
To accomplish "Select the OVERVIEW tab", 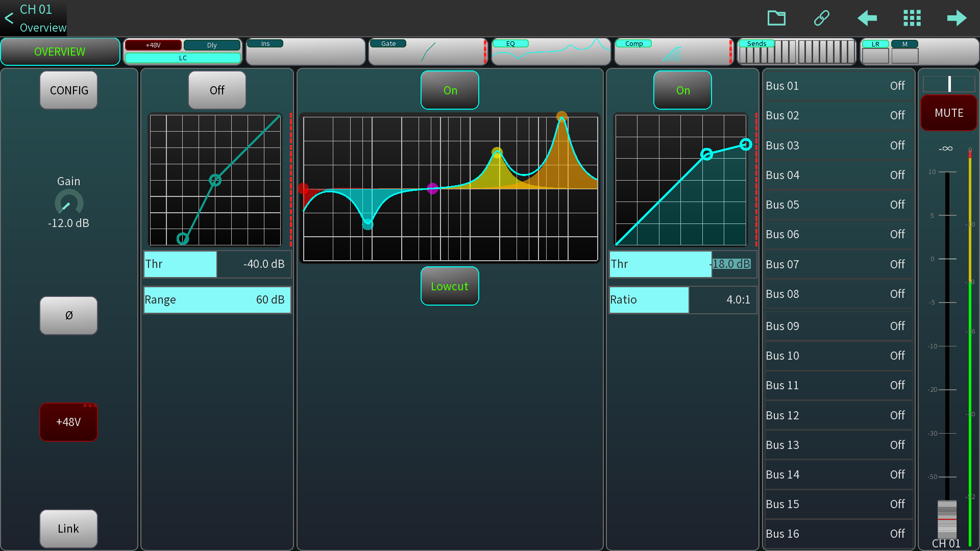I will 60,51.
